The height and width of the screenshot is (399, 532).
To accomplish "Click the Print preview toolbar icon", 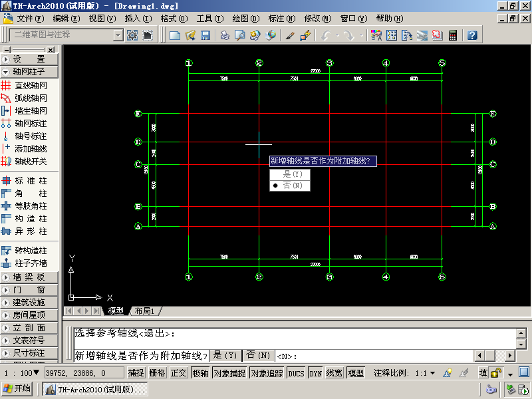I will [x=240, y=35].
